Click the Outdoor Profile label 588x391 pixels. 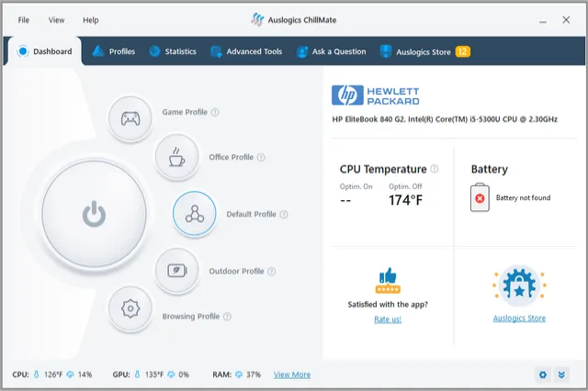(x=237, y=271)
